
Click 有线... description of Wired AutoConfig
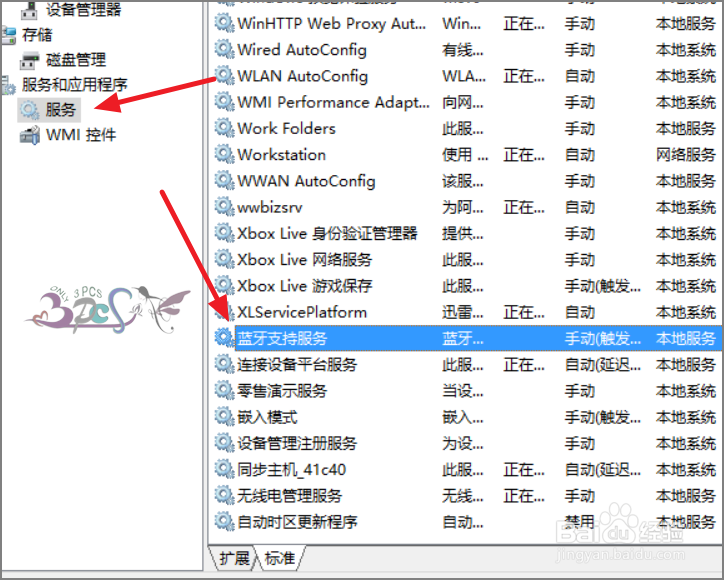(463, 50)
